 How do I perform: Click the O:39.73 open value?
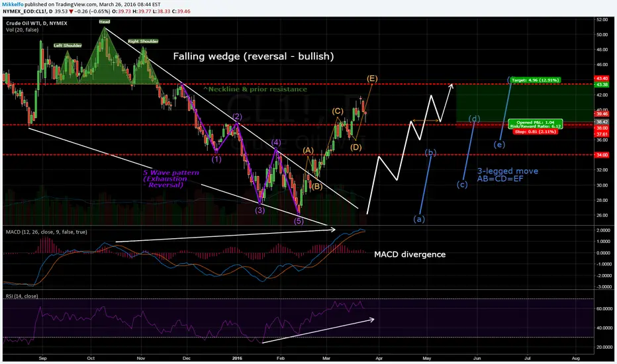coord(122,11)
